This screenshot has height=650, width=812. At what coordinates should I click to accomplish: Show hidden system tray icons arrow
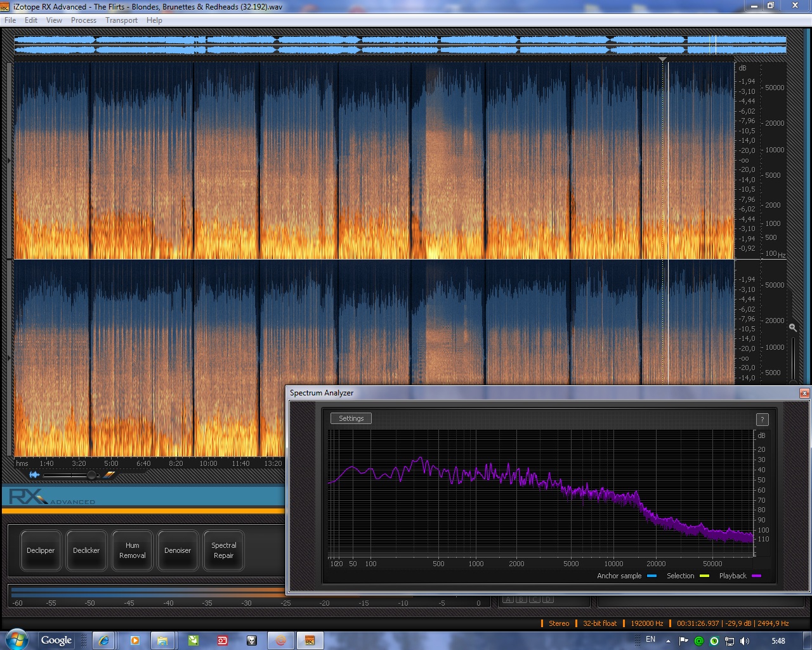pos(668,641)
